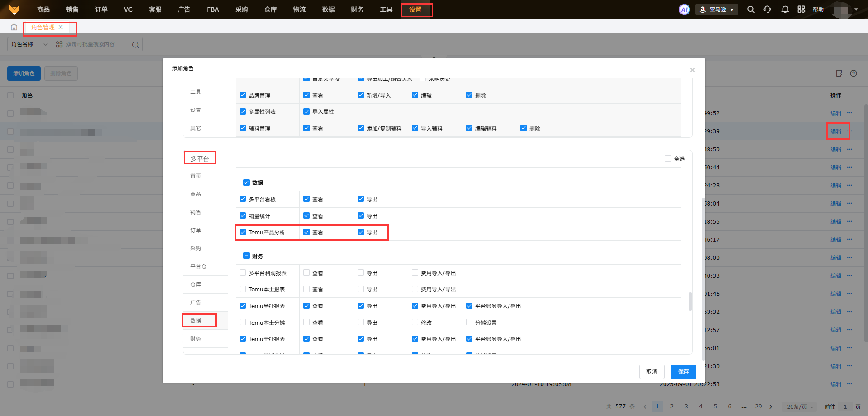Click the permissions list scrollbar thumb in the dialog

tap(690, 301)
